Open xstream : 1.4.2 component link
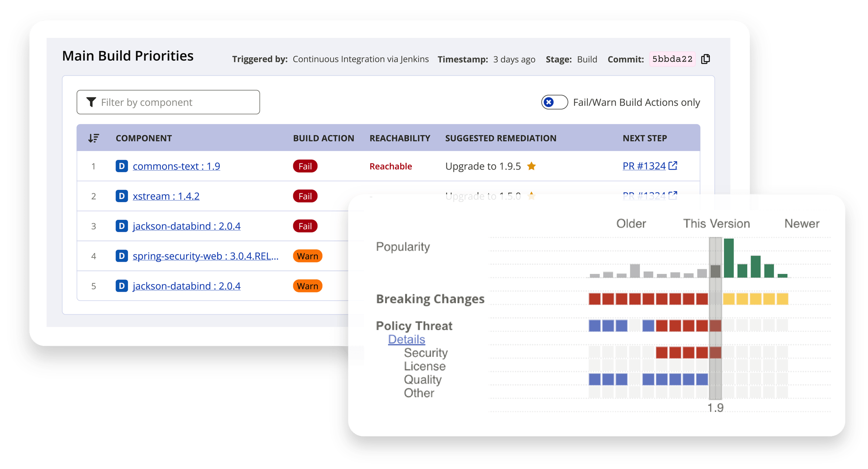868x469 pixels. coord(166,196)
